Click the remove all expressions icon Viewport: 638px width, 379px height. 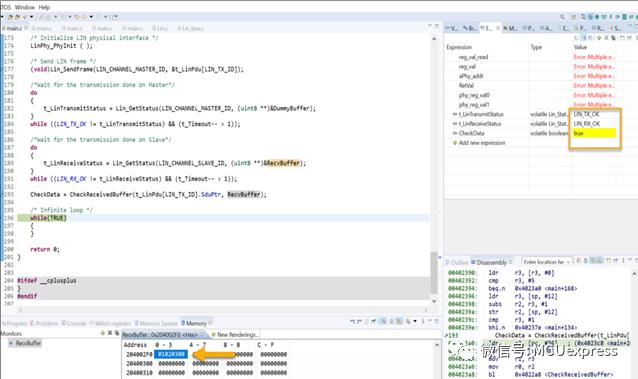613,38
